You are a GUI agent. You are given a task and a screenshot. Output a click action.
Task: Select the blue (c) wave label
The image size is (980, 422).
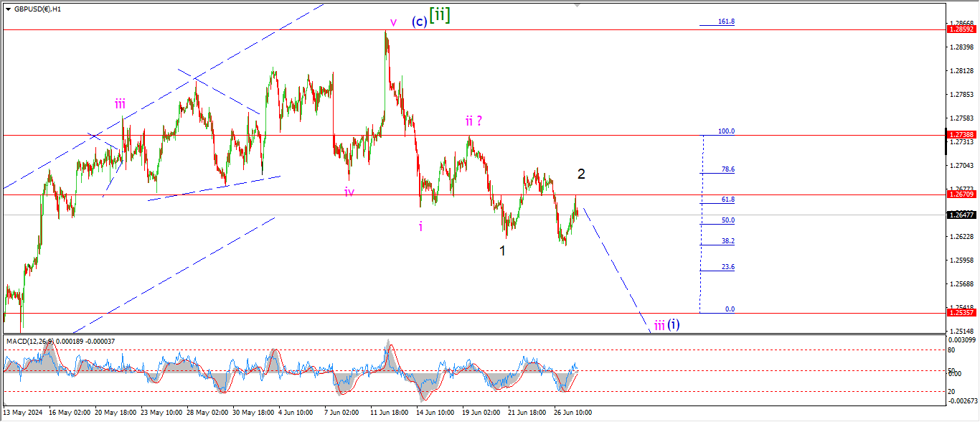[420, 22]
